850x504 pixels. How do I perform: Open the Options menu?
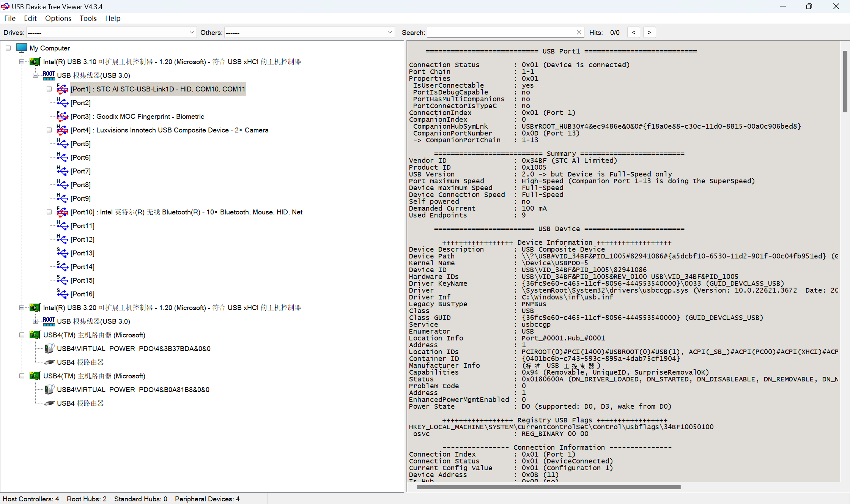click(58, 18)
